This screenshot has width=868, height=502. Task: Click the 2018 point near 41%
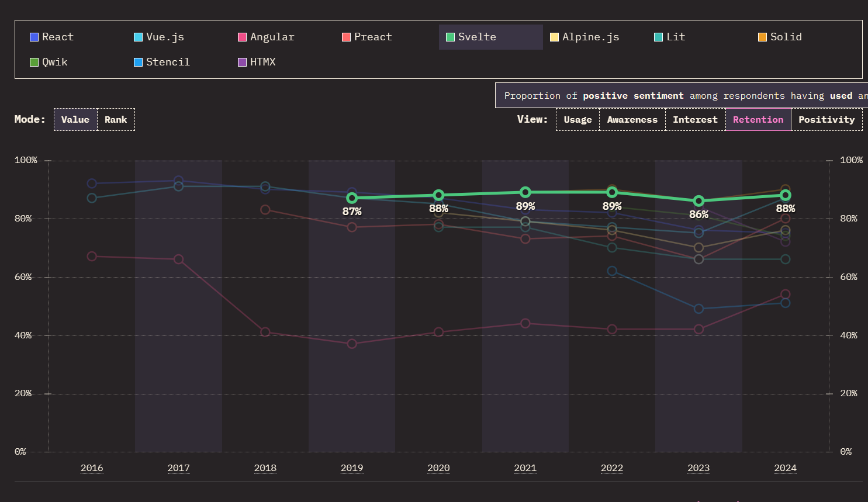(x=265, y=332)
